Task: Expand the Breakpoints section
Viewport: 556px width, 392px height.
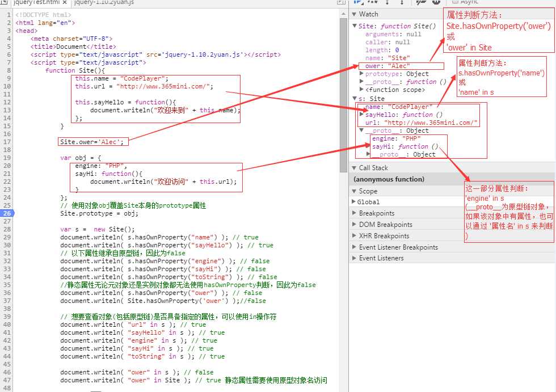Action: point(354,213)
